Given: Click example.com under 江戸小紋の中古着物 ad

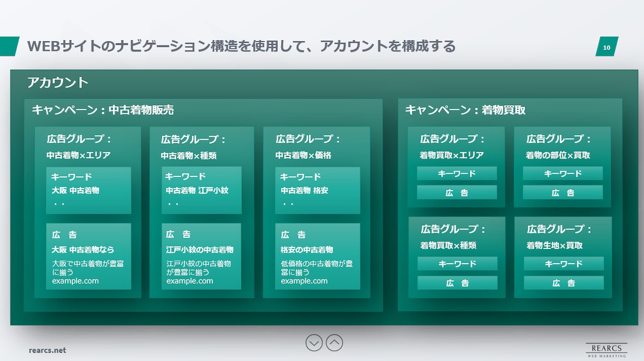Looking at the screenshot, I should pos(190,281).
